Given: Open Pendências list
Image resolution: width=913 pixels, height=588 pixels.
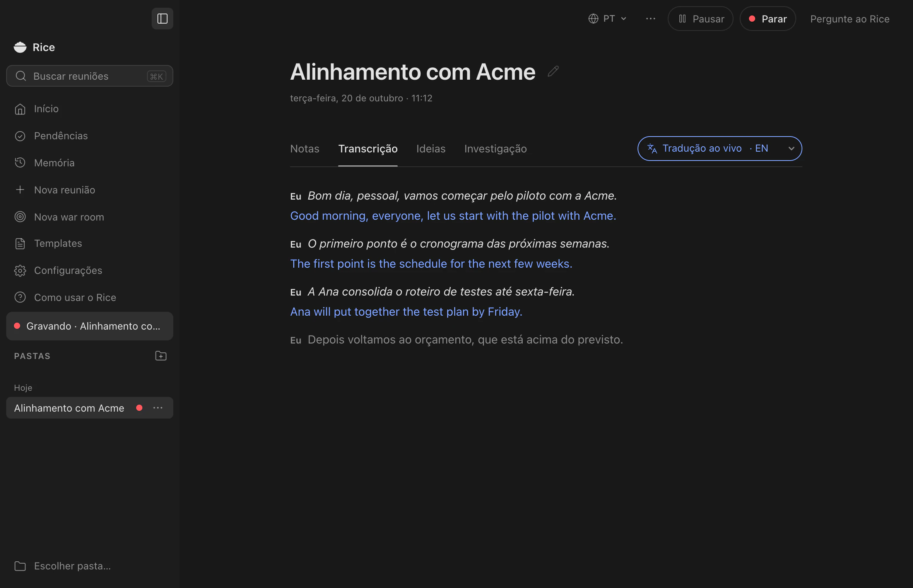Looking at the screenshot, I should click(x=90, y=136).
